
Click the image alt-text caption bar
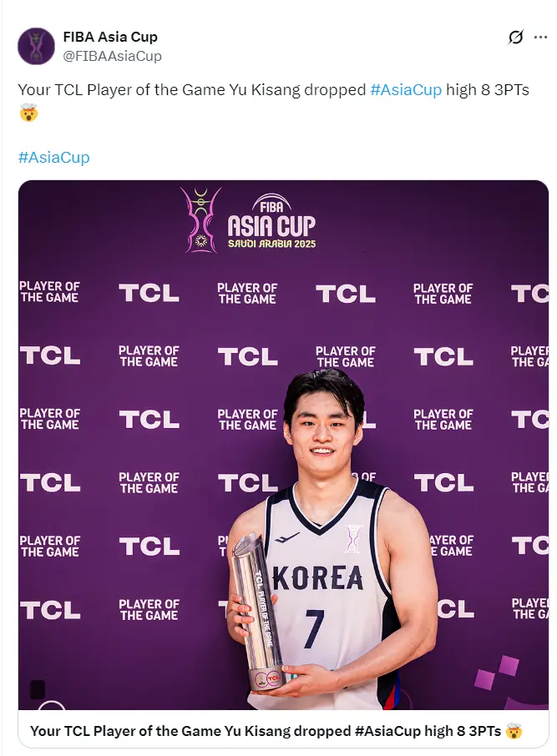279,730
